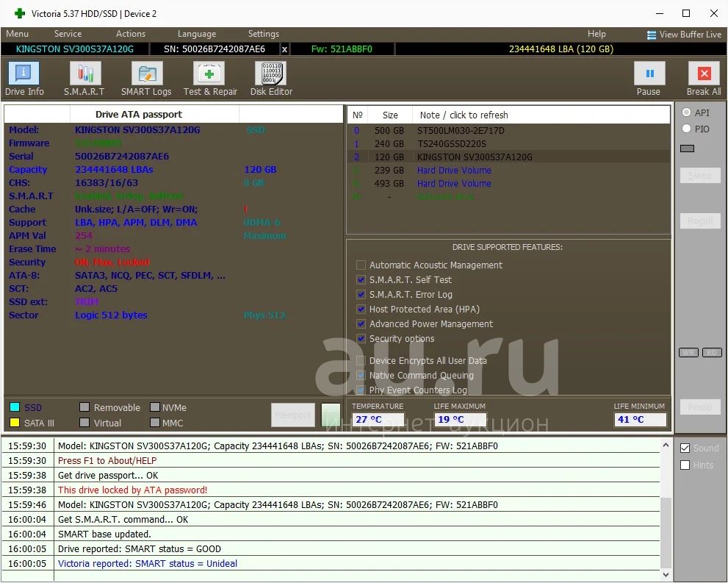Screen dimensions: 728x583
Task: Toggle S.M.A.R.T. Self Test checkbox
Action: (x=360, y=279)
